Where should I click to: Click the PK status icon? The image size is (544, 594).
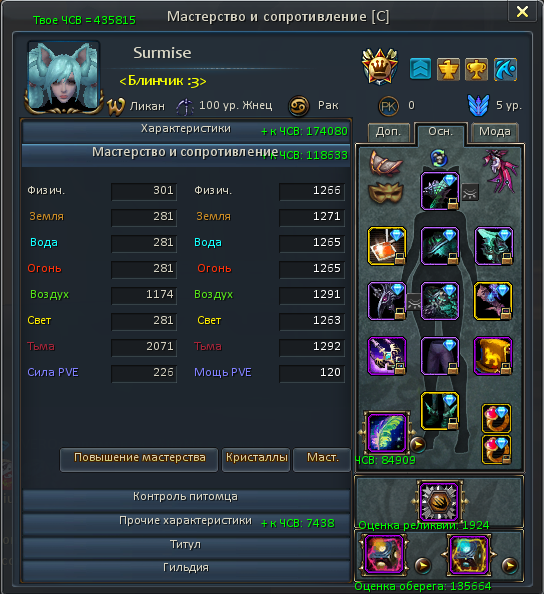388,106
